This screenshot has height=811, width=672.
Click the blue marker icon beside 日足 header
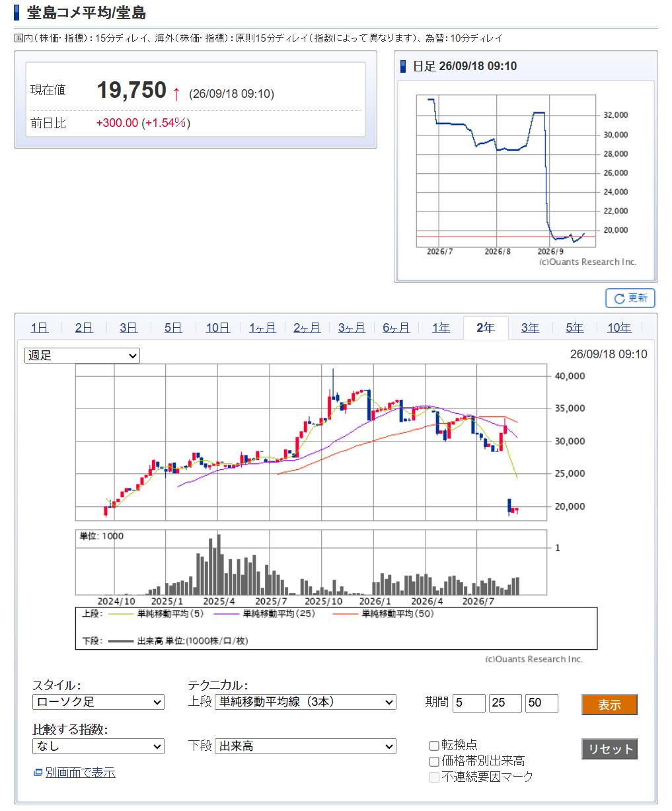(x=404, y=66)
